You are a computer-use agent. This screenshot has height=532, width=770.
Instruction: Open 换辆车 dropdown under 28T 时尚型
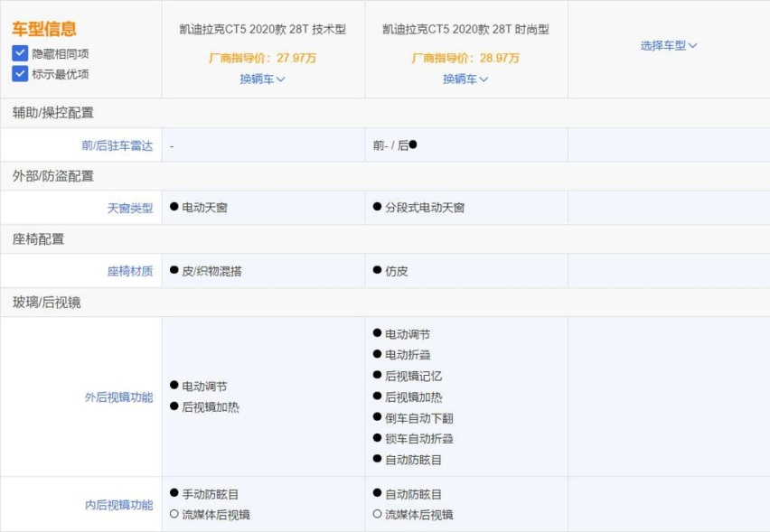click(465, 79)
